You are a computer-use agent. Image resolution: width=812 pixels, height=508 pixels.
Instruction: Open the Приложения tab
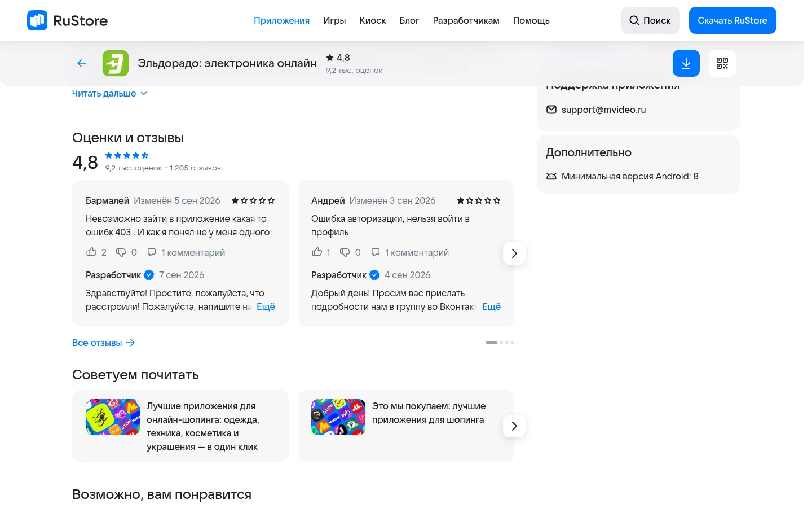pos(281,20)
